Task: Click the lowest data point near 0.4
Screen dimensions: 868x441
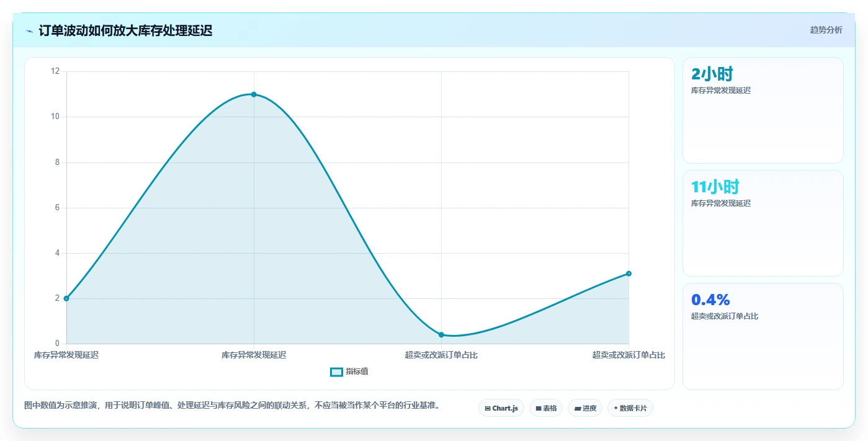Action: (x=441, y=335)
